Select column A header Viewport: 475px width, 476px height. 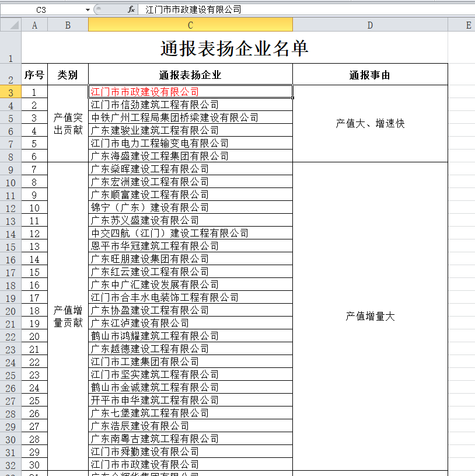coord(34,25)
